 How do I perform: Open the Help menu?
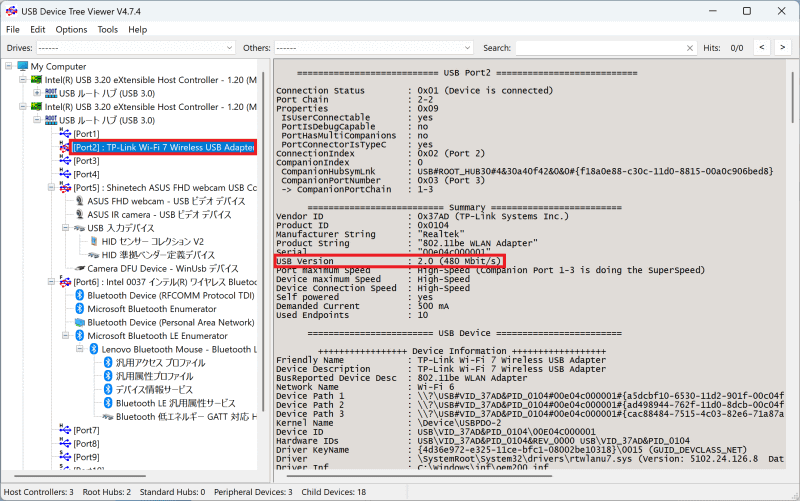tap(138, 30)
